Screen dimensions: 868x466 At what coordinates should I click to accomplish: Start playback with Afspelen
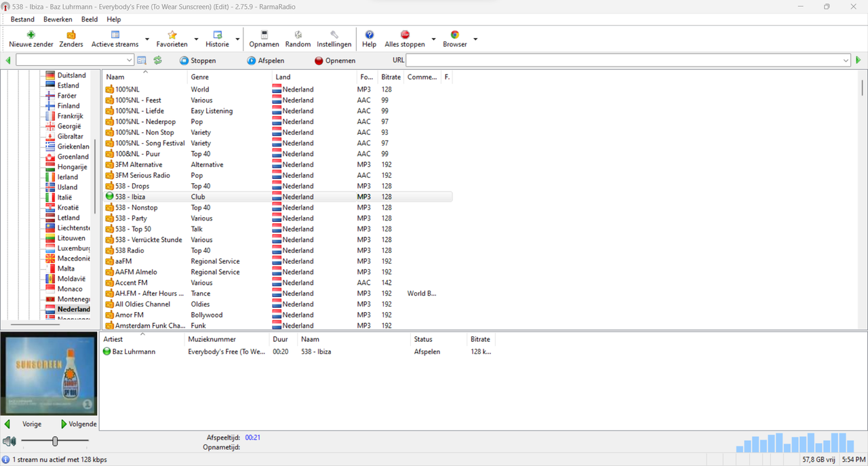point(265,60)
